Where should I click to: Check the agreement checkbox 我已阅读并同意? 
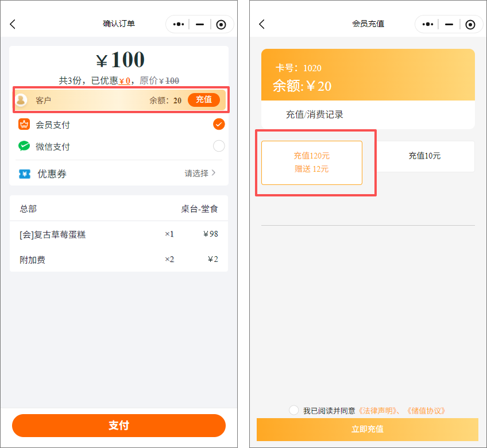294,410
